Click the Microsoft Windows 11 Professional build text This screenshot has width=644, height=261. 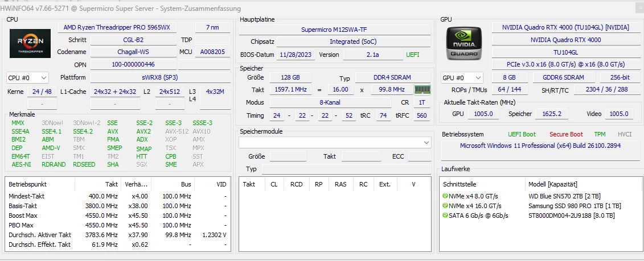point(540,146)
